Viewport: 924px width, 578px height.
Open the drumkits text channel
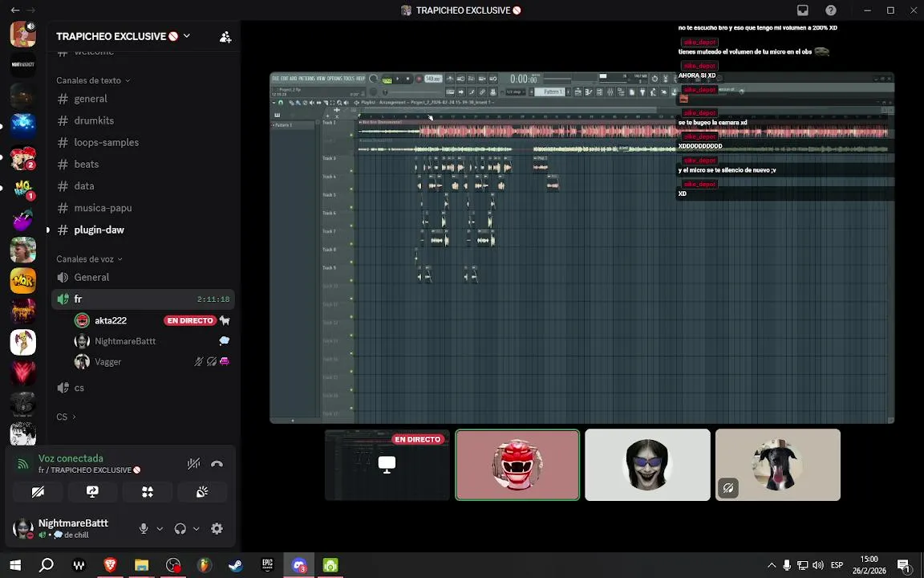click(x=143, y=120)
